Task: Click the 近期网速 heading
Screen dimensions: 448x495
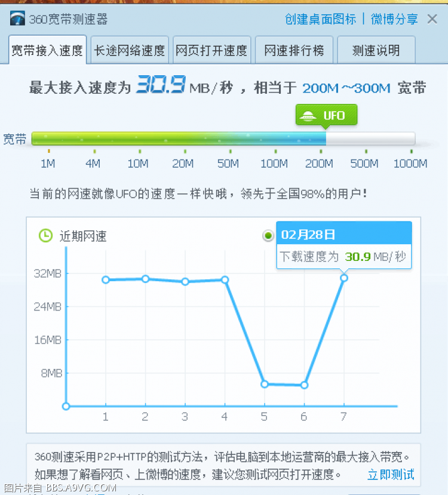Action: point(83,236)
